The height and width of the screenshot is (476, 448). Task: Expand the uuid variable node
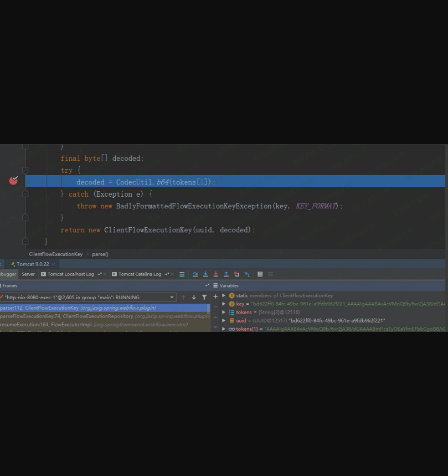click(x=224, y=320)
